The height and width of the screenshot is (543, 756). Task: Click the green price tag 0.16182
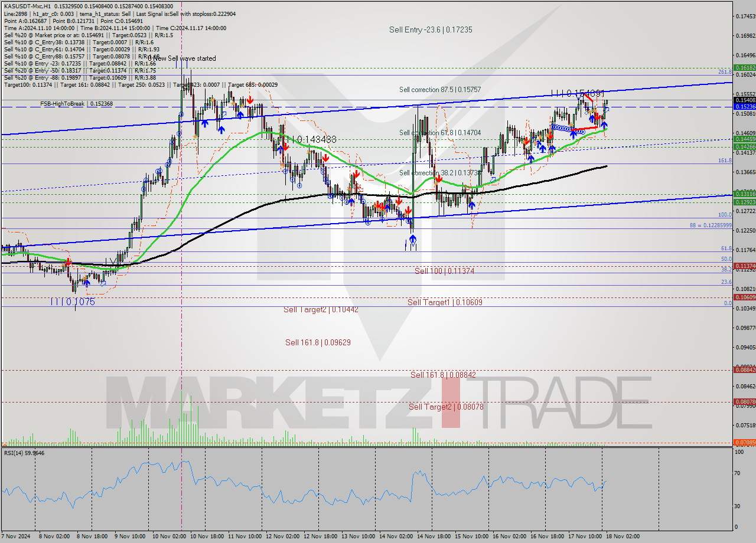(x=744, y=68)
